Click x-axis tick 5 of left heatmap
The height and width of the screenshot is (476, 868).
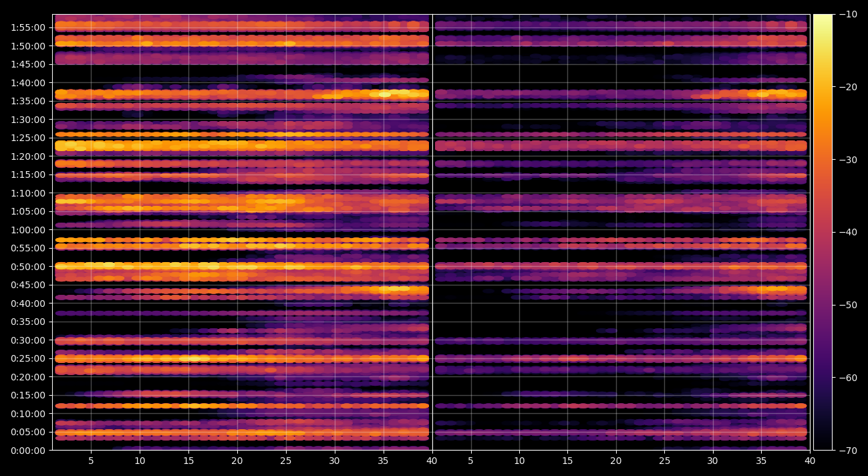(91, 461)
